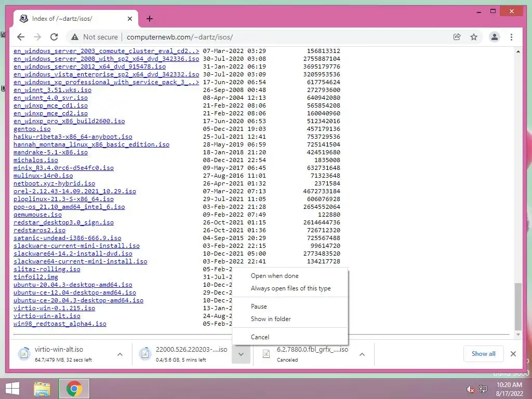Click the virtio-win-alt.iso download item name
Viewport: 532px width, 399px height.
click(x=59, y=350)
